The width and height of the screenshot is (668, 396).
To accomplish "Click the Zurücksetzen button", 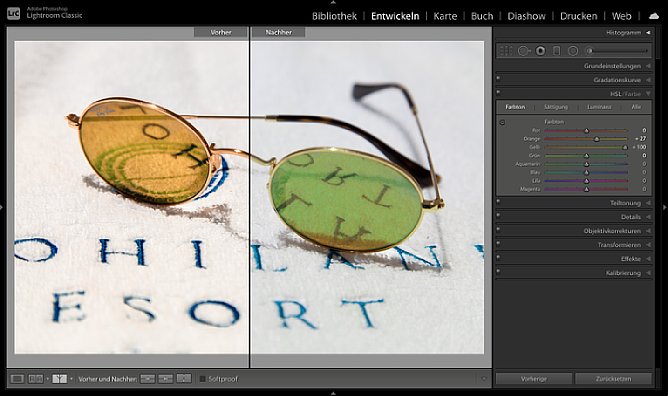I will 613,379.
